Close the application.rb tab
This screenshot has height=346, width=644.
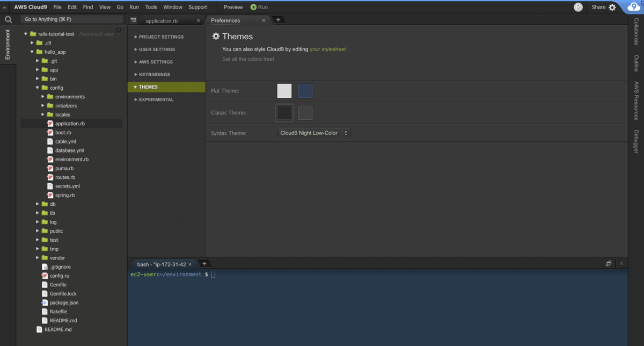tap(198, 20)
